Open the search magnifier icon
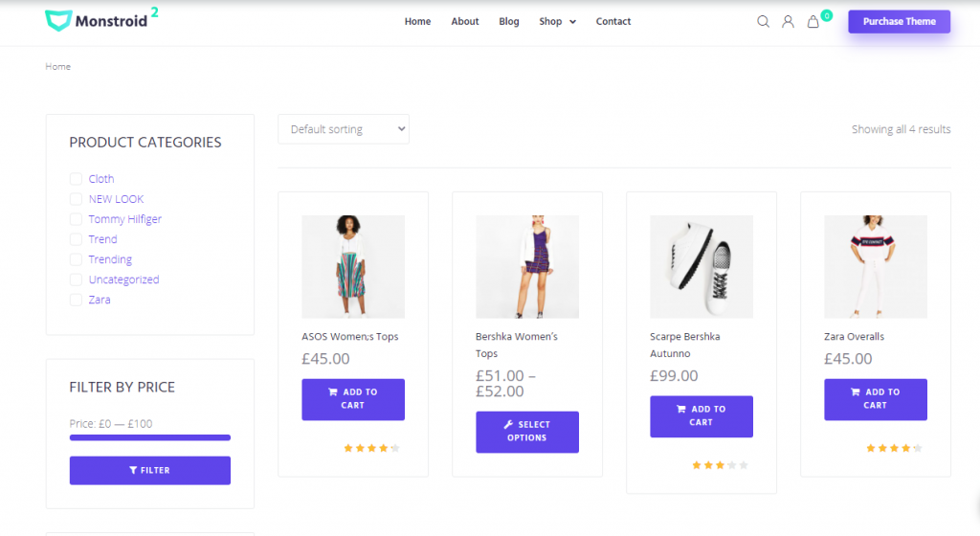The height and width of the screenshot is (536, 980). (x=763, y=21)
